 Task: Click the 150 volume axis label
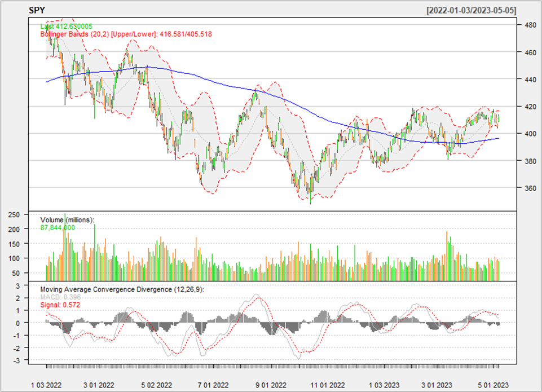coord(14,244)
